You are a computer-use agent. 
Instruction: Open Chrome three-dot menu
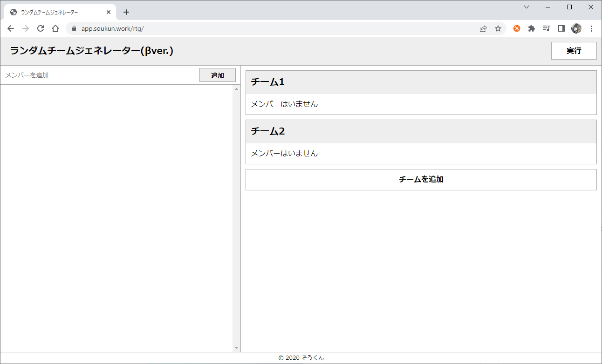[x=591, y=28]
